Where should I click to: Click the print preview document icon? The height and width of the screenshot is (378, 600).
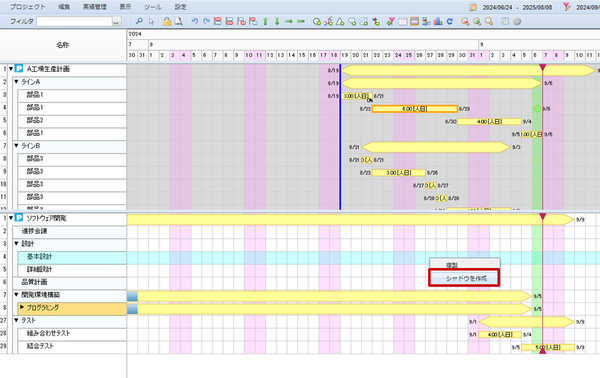pyautogui.click(x=178, y=21)
